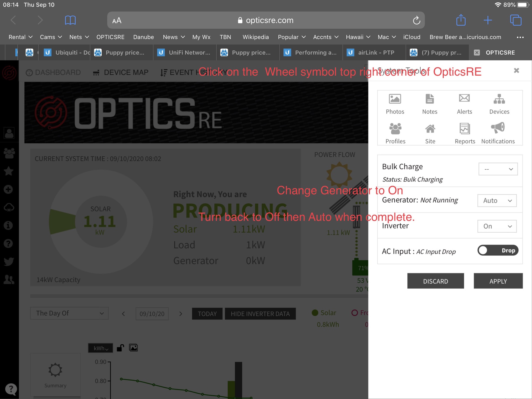Open the Photos tool icon
The image size is (532, 399).
pyautogui.click(x=395, y=99)
